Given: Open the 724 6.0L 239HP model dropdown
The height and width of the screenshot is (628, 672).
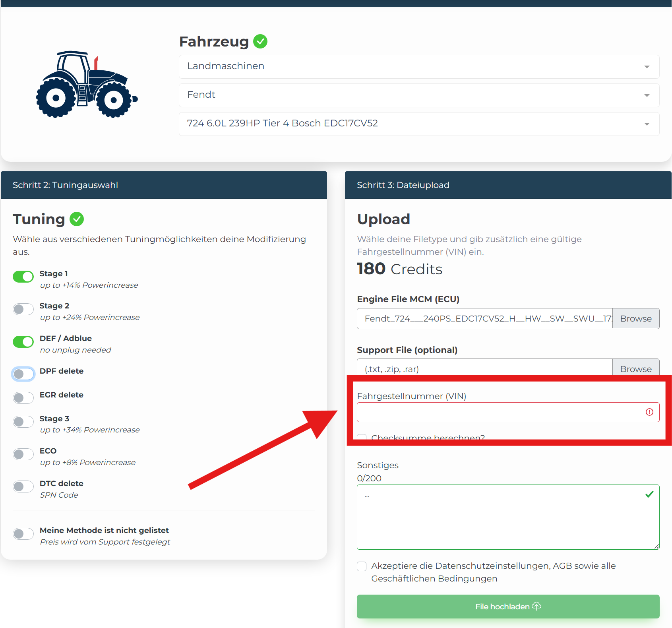Looking at the screenshot, I should [x=419, y=124].
